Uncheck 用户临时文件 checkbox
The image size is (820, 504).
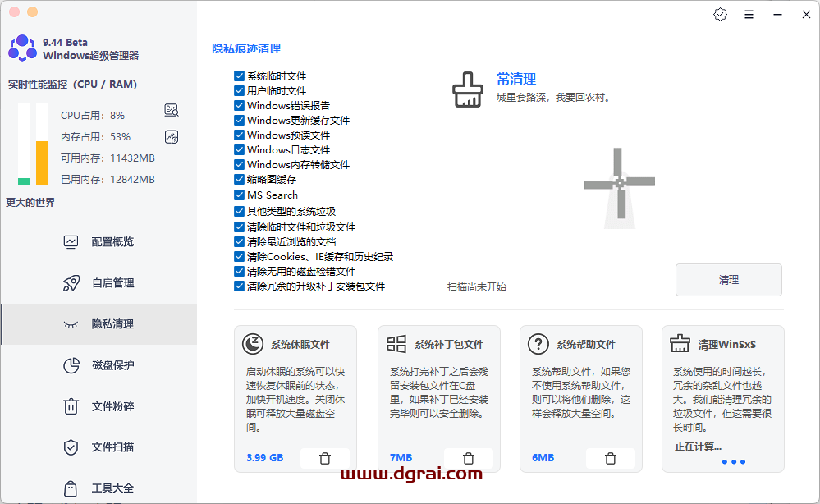click(239, 90)
